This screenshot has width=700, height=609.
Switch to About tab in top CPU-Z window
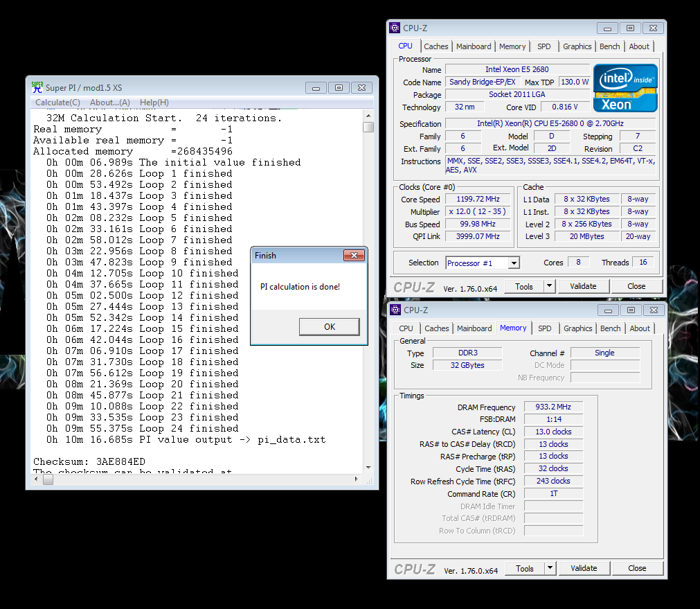[x=639, y=46]
